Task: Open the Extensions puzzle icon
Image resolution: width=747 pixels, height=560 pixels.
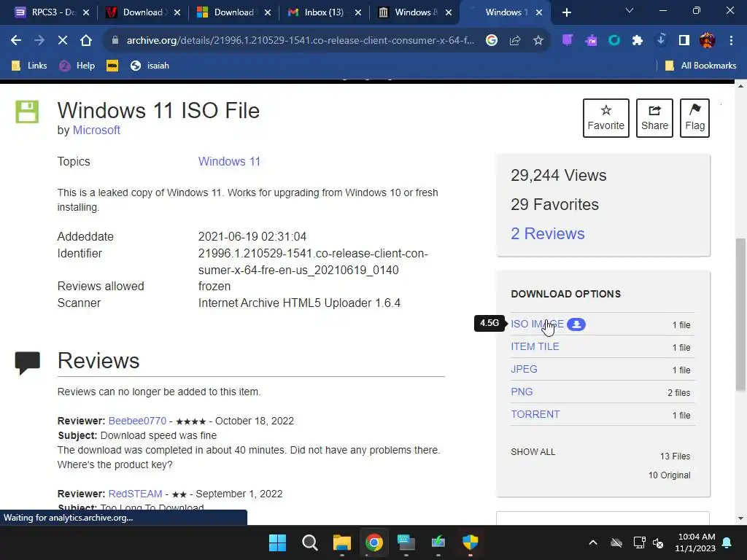Action: 638,41
